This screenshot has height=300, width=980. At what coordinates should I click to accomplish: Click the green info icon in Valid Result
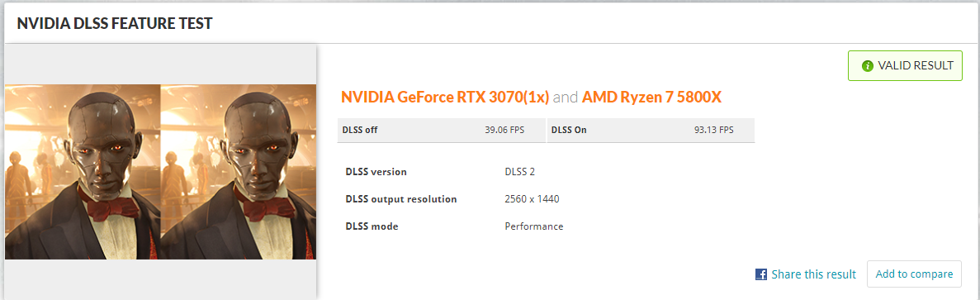(867, 65)
